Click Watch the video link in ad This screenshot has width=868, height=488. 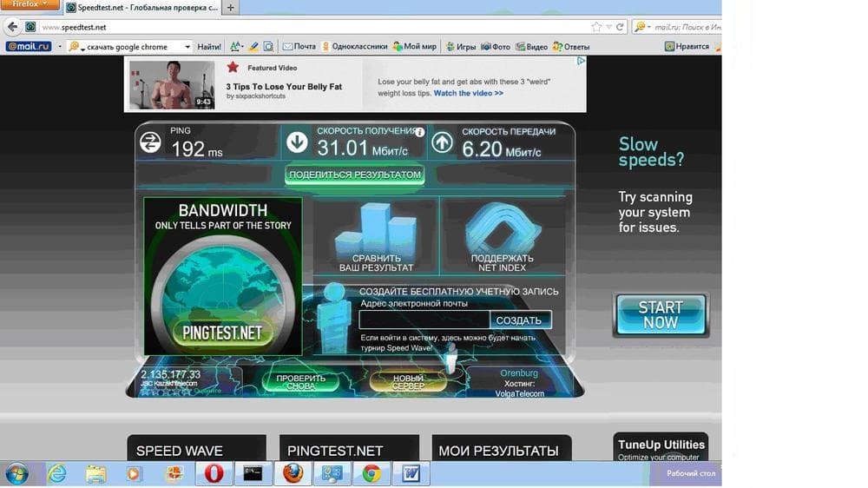point(469,93)
